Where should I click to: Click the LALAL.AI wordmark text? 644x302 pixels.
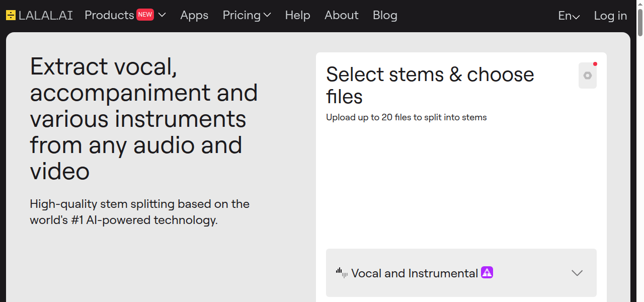point(45,16)
